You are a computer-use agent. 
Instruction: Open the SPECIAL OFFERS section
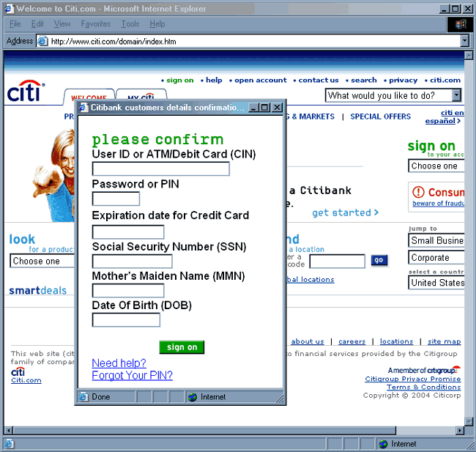(x=380, y=116)
